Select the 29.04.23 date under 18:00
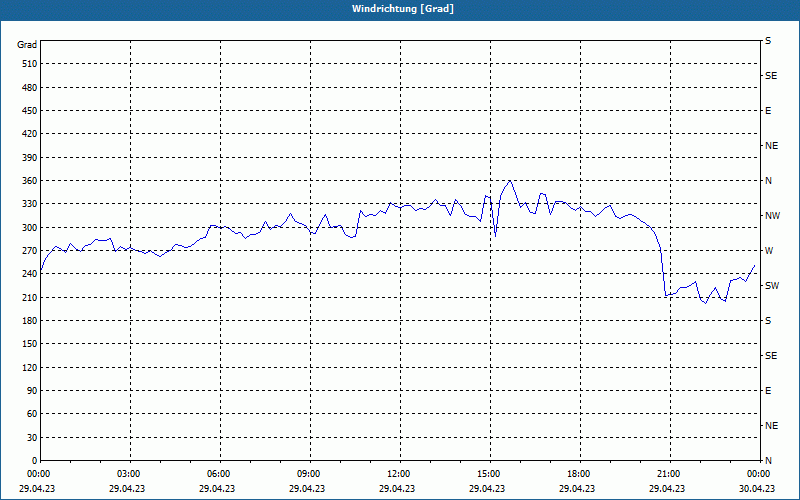800x500 pixels. 577,488
